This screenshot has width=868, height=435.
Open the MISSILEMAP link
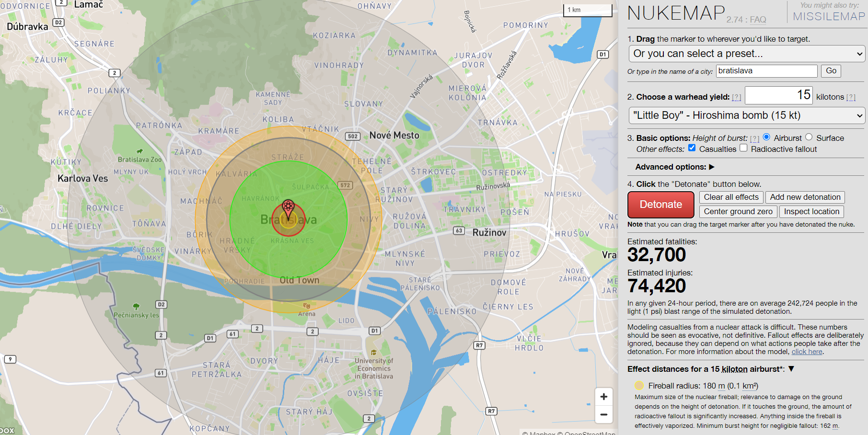pos(829,16)
